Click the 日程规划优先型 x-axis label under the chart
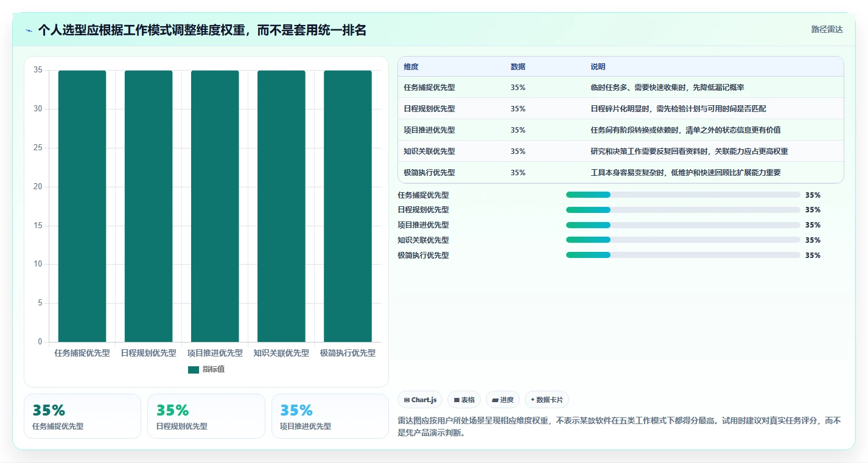This screenshot has height=463, width=868. tap(149, 353)
